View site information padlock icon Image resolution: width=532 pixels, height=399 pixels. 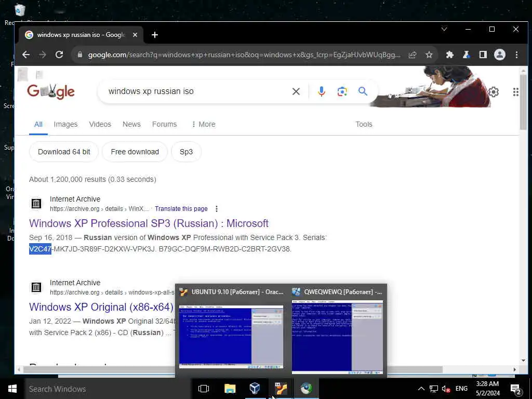tap(80, 55)
